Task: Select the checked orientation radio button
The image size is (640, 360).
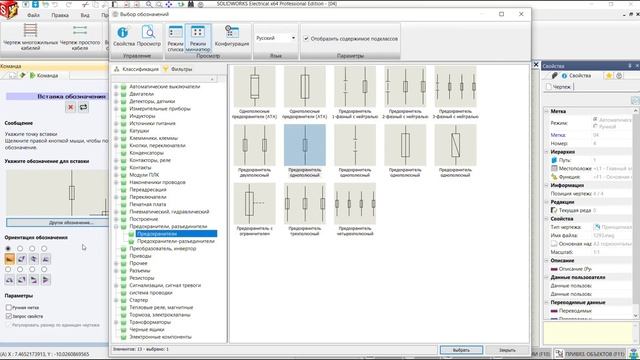Action: [8, 248]
